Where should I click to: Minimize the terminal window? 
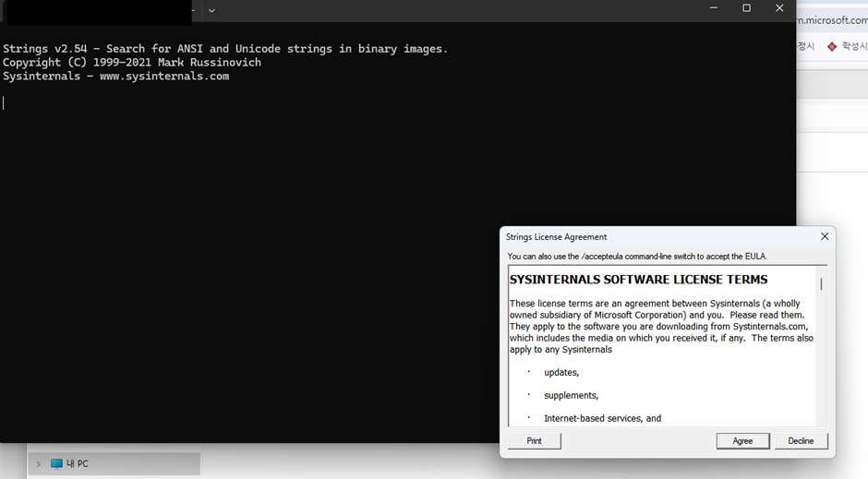click(x=714, y=8)
